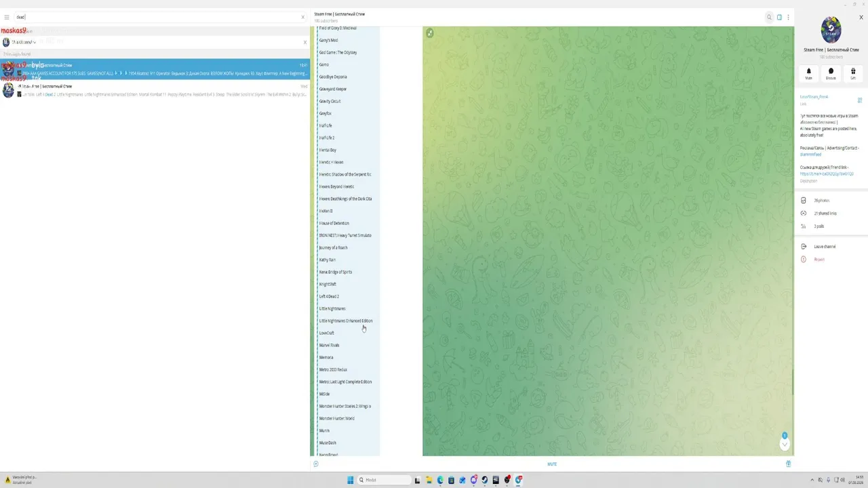The image size is (868, 488).
Task: Toggle the right info sidebar panel
Action: (x=779, y=17)
